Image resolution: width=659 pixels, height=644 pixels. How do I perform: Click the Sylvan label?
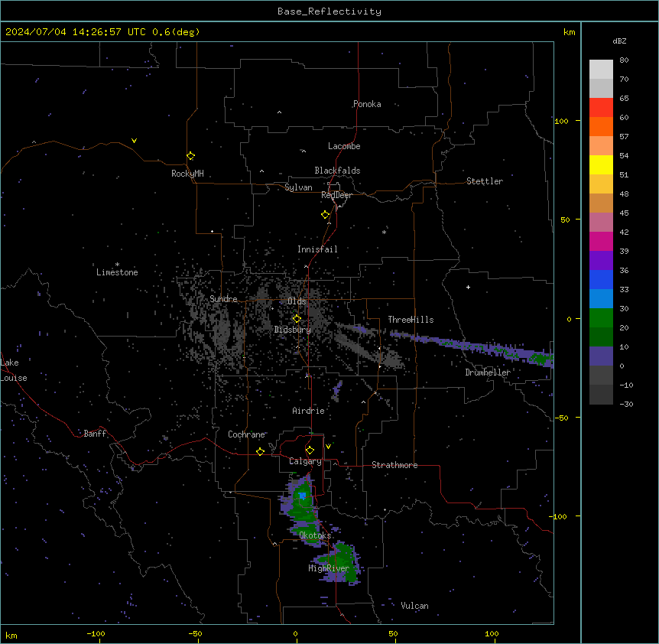(x=298, y=187)
